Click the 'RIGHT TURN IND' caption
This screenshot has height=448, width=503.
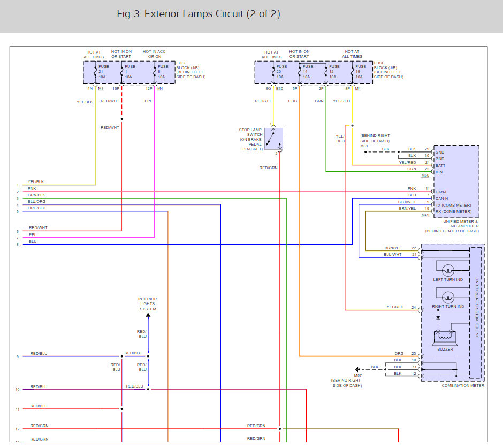[x=448, y=307]
